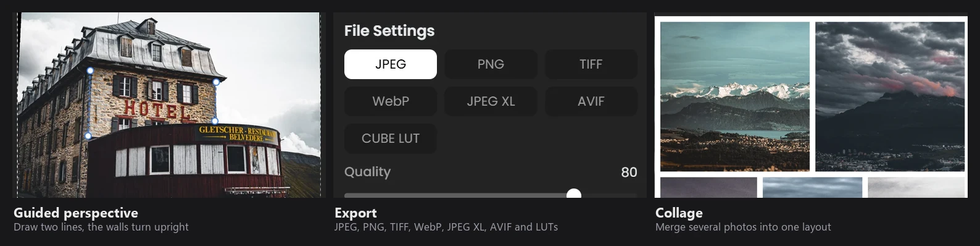Select the dark stormy mountain collage photo
Viewport: 980px width, 246px height.
[x=890, y=96]
